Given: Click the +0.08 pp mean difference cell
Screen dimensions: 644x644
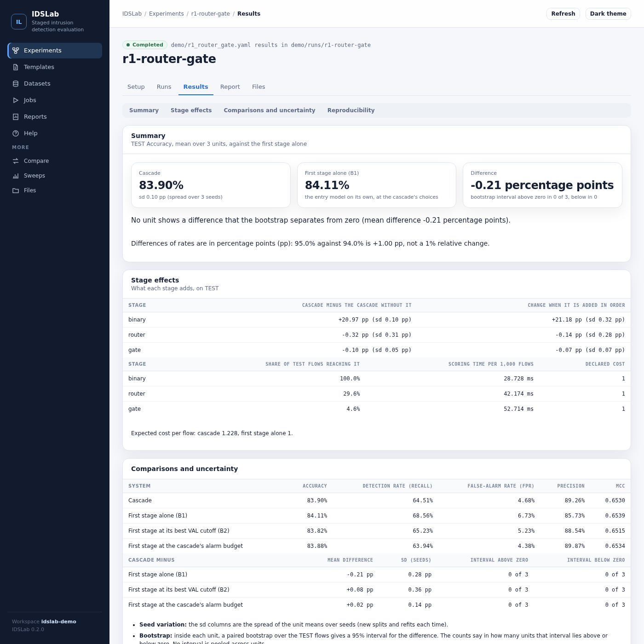Looking at the screenshot, I should point(360,590).
